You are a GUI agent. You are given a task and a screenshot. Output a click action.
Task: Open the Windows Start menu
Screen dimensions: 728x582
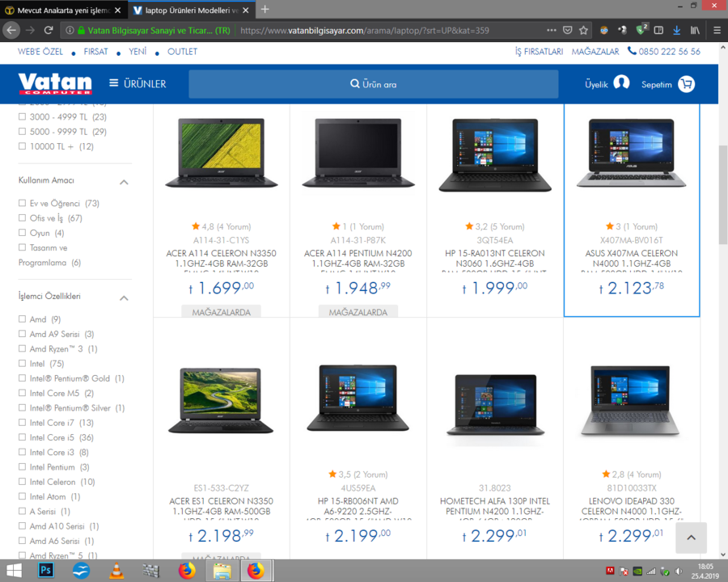pos(14,571)
